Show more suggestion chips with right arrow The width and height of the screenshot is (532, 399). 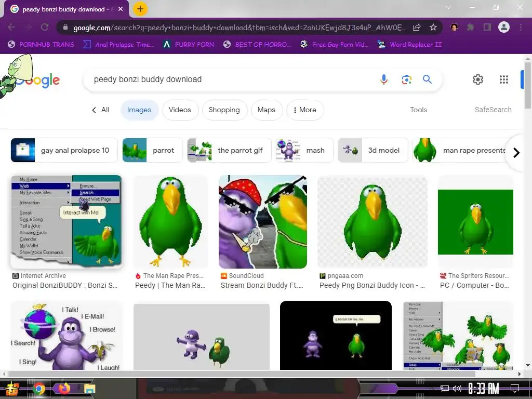click(516, 153)
